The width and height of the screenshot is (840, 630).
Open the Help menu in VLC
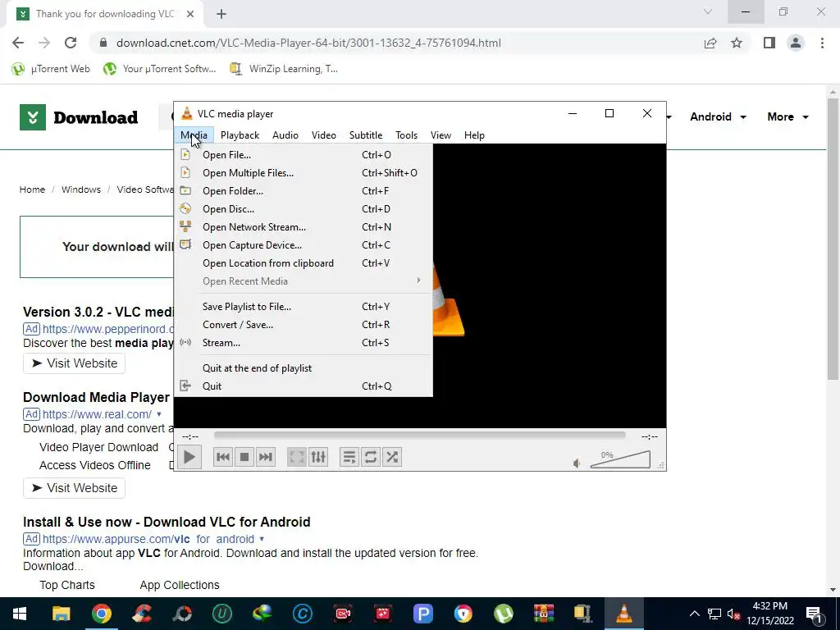click(x=474, y=135)
